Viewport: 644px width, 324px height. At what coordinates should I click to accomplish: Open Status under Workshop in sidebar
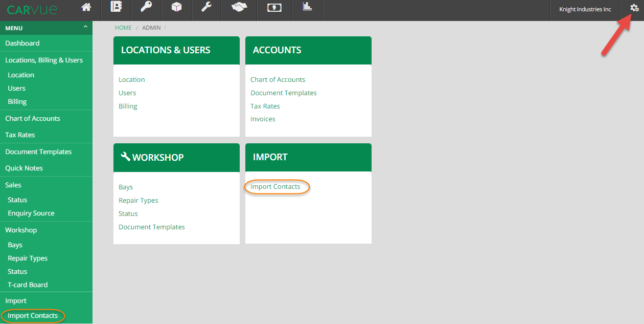coord(17,271)
